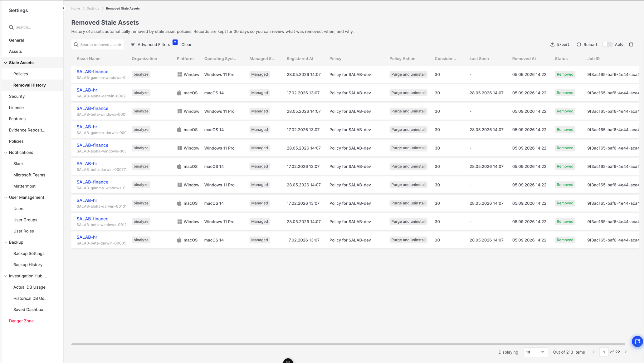
Task: Click the horizontal table scrollbar
Action: [348, 344]
